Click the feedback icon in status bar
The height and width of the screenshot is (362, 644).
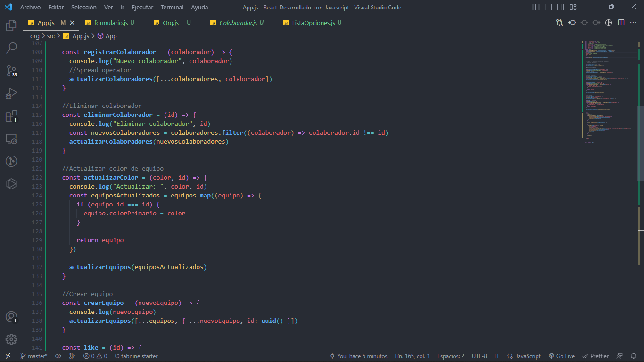(x=619, y=356)
